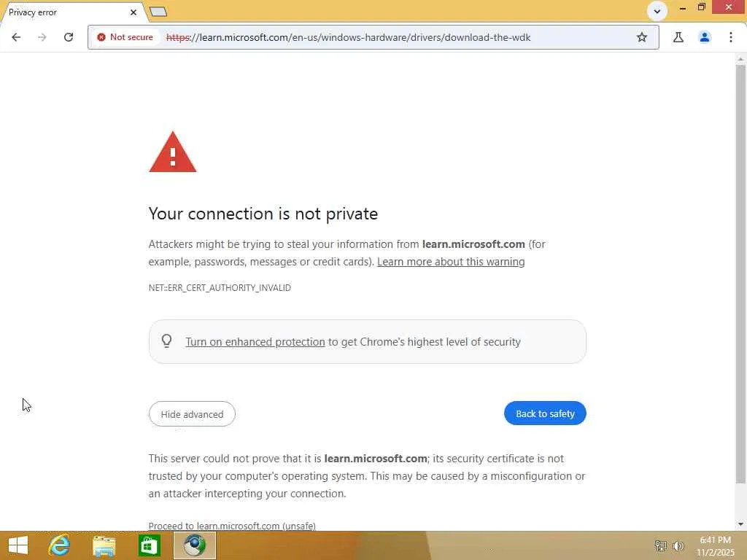This screenshot has width=747, height=560.
Task: Open Chrome's three-dot menu
Action: click(x=731, y=37)
